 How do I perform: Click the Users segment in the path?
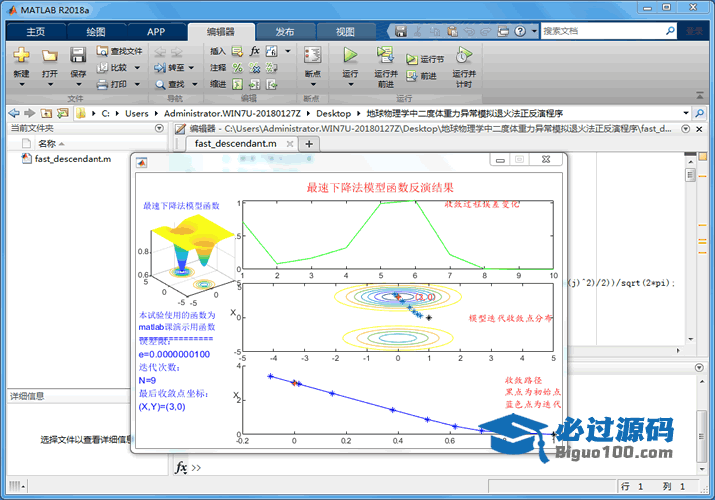coord(136,113)
